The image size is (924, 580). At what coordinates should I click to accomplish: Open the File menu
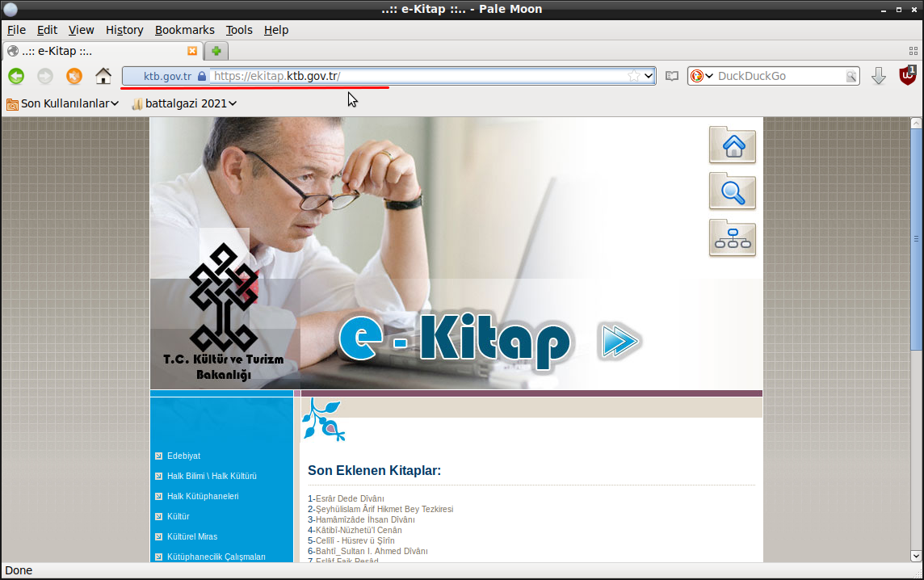[x=16, y=30]
